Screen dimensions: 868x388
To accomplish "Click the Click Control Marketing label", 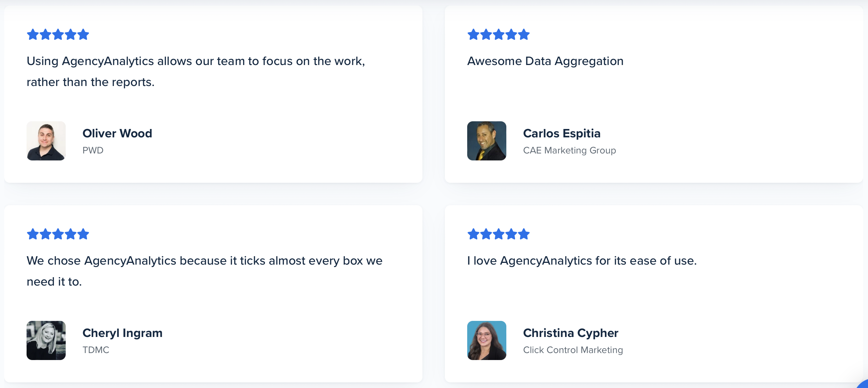I will (573, 350).
